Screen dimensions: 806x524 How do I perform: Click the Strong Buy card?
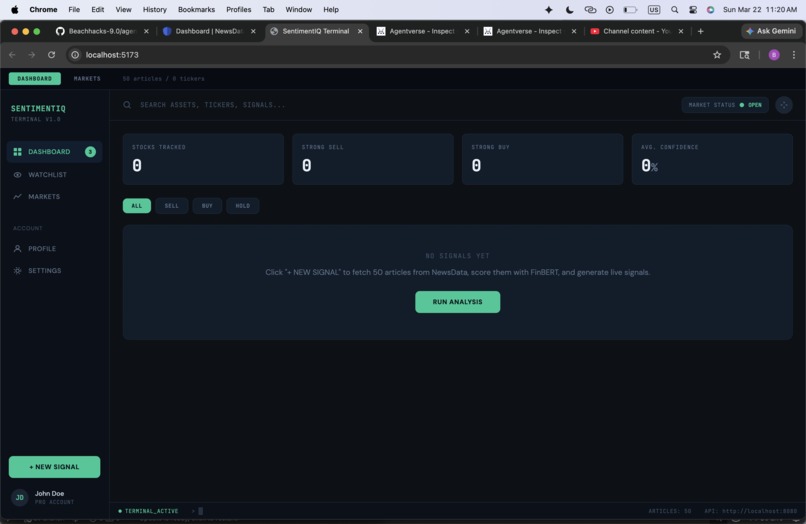[x=542, y=159]
